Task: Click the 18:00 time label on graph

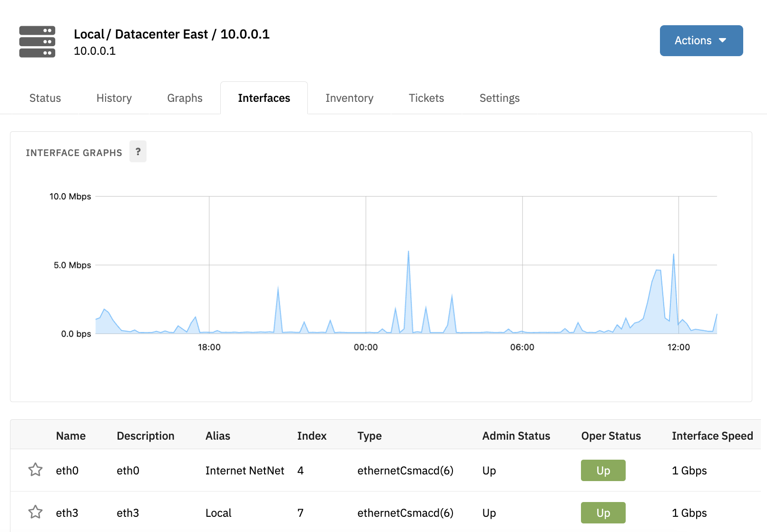Action: (209, 347)
